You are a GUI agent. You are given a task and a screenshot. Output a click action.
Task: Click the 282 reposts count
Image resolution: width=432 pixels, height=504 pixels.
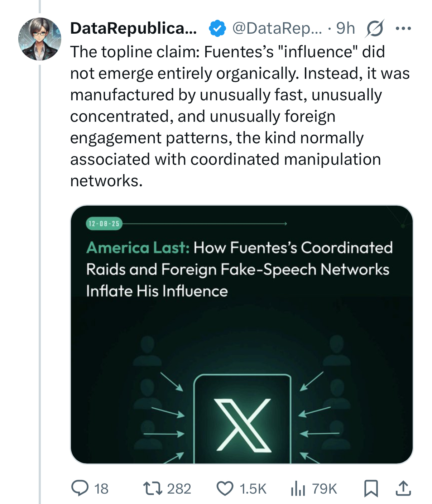(179, 489)
